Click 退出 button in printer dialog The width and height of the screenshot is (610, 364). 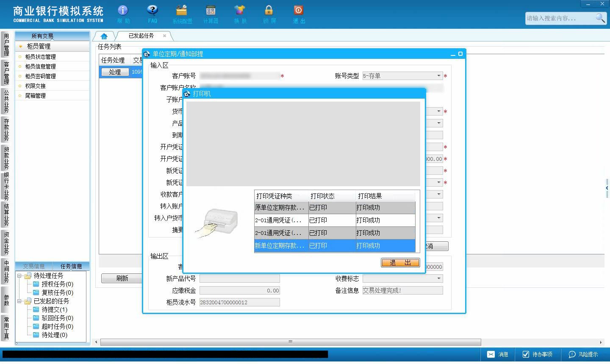click(400, 262)
